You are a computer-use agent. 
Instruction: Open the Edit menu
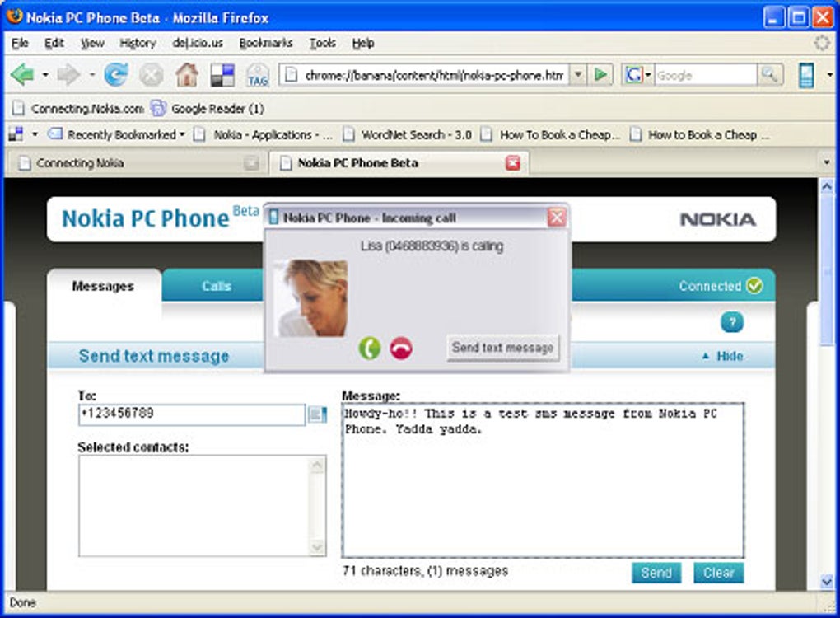[x=54, y=43]
